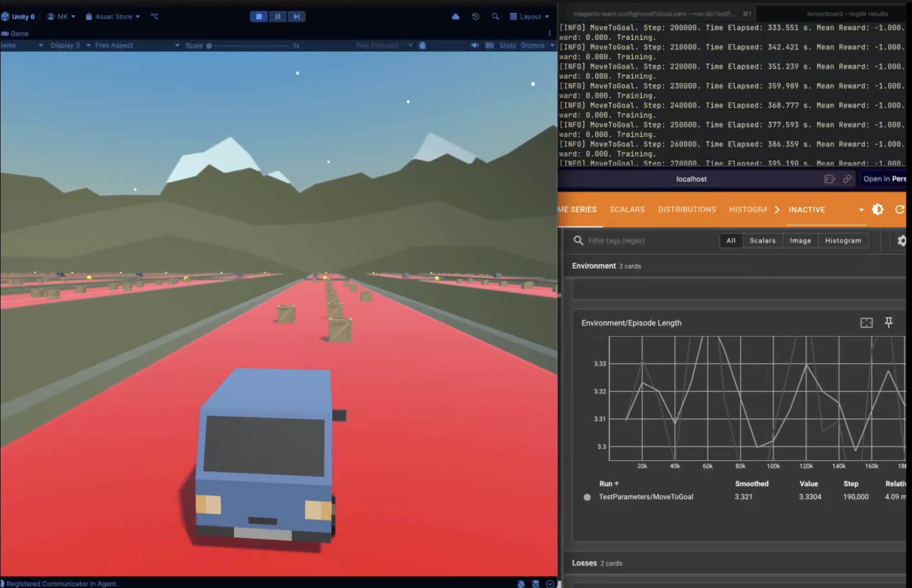Select the Image filter button
The image size is (912, 588).
pyautogui.click(x=800, y=241)
